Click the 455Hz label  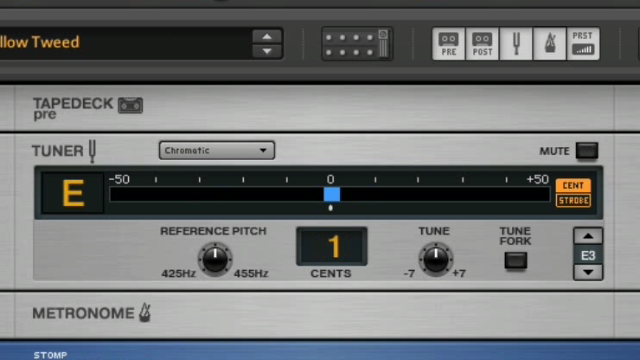251,273
